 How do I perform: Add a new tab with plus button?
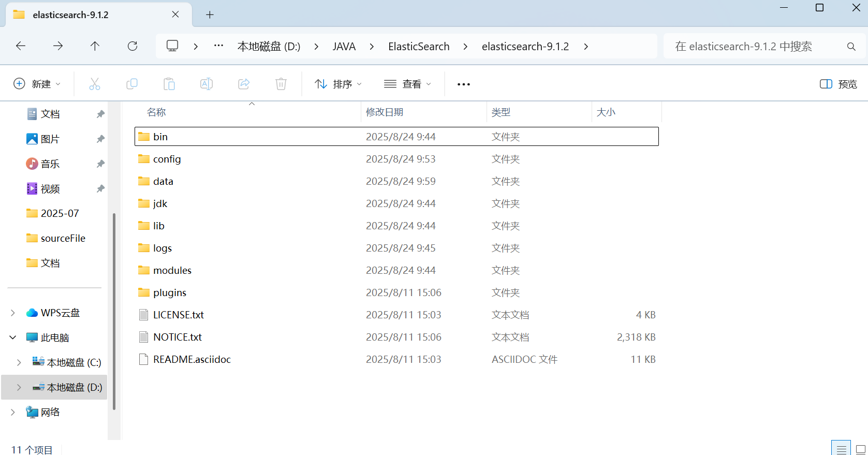(x=210, y=14)
